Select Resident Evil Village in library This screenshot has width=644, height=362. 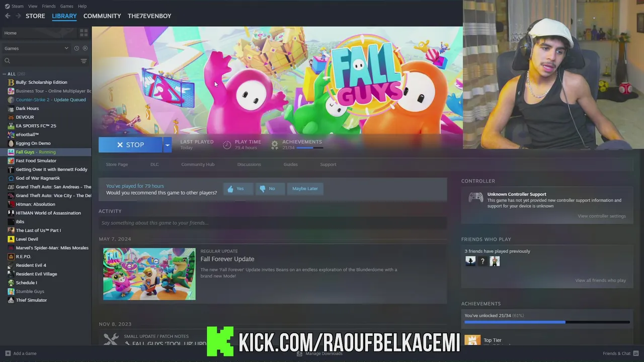click(x=36, y=274)
